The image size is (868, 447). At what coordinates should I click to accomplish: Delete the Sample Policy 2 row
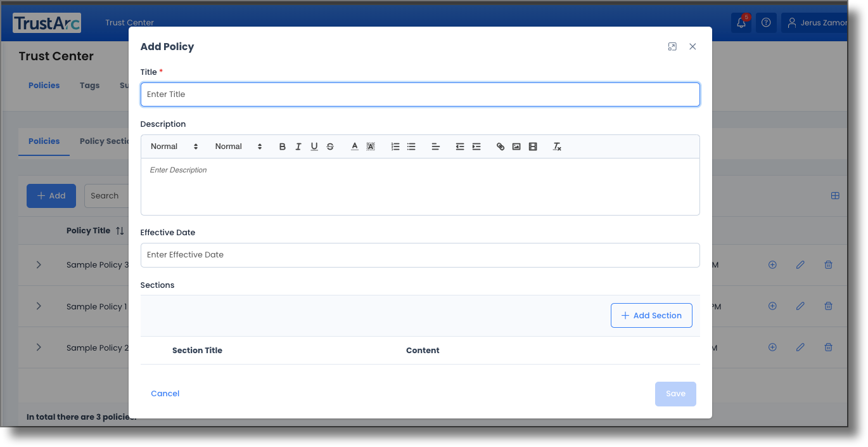click(x=828, y=347)
